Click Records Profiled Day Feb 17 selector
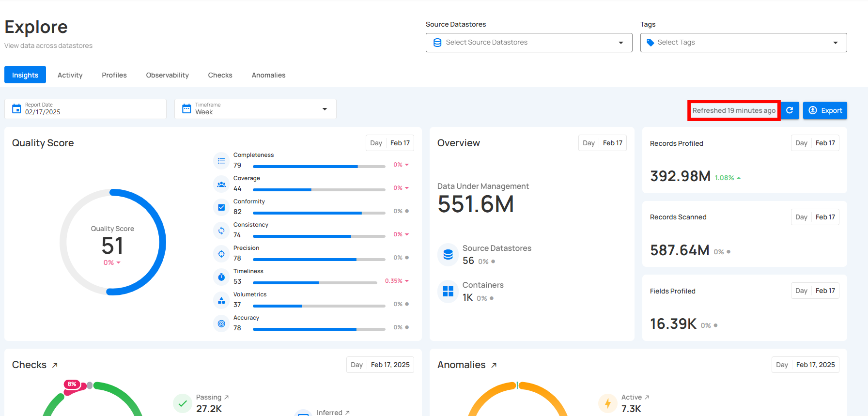The image size is (868, 416). pos(815,143)
